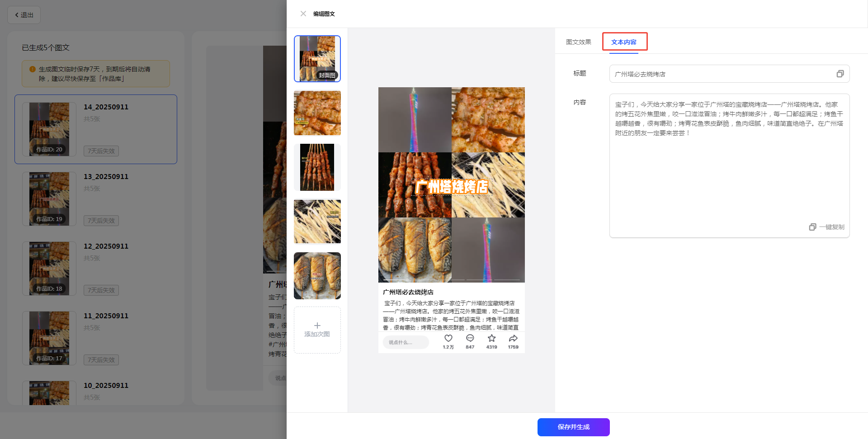Click the 7天后失效 tag under 11_20250911

point(101,360)
